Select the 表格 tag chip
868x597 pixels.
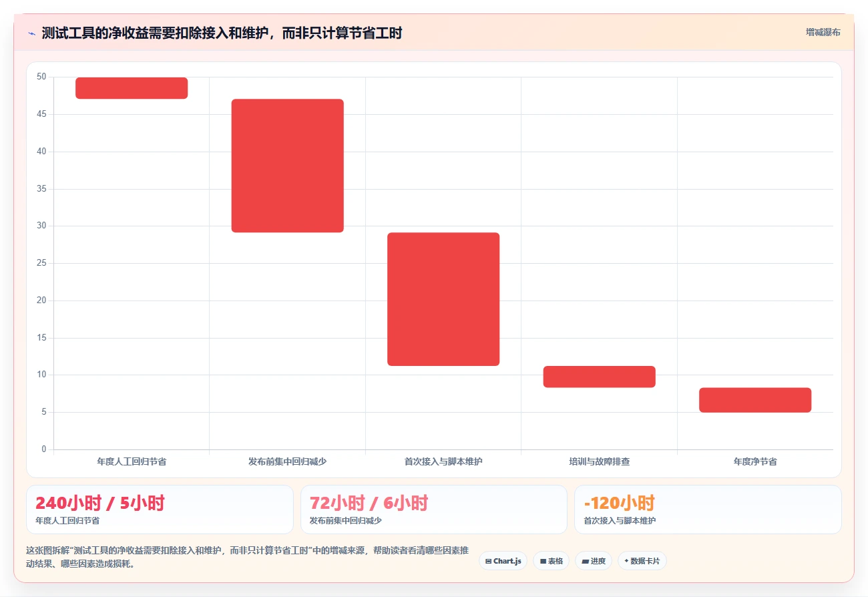(551, 561)
